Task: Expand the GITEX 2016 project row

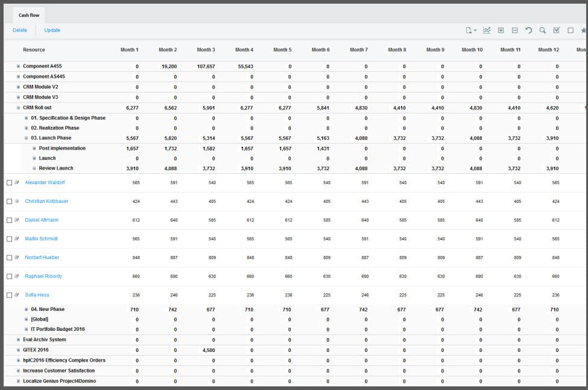Action: pos(18,350)
